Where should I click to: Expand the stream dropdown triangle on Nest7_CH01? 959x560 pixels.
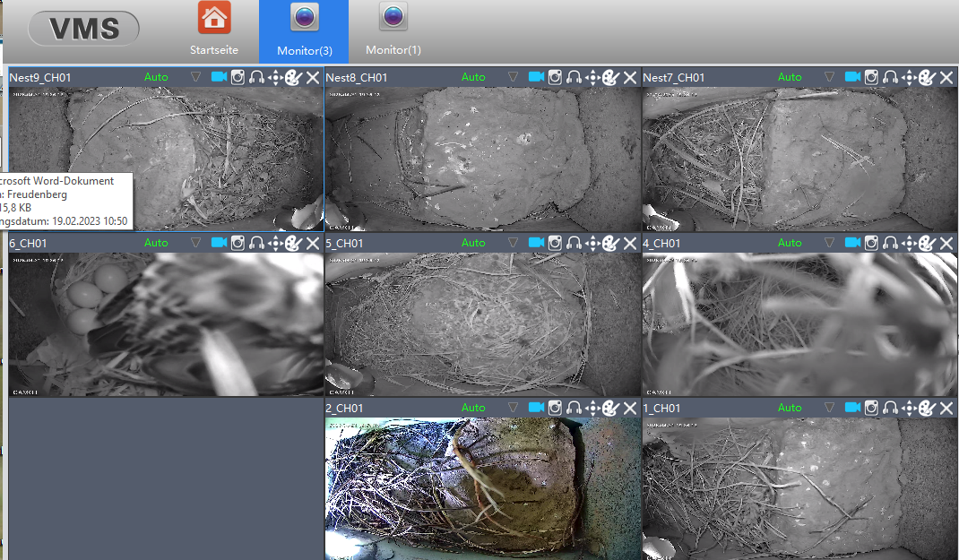[830, 77]
